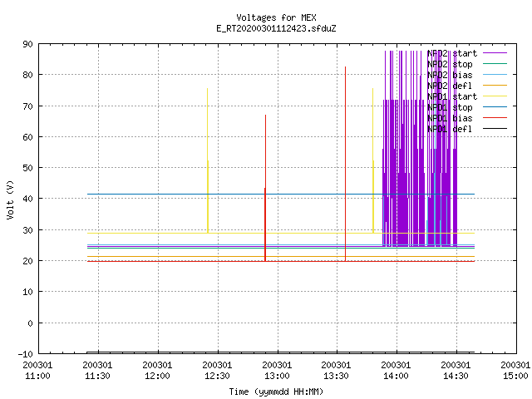The height and width of the screenshot is (399, 532).
Task: Click the yellow spike near 12:25
Action: (208, 160)
